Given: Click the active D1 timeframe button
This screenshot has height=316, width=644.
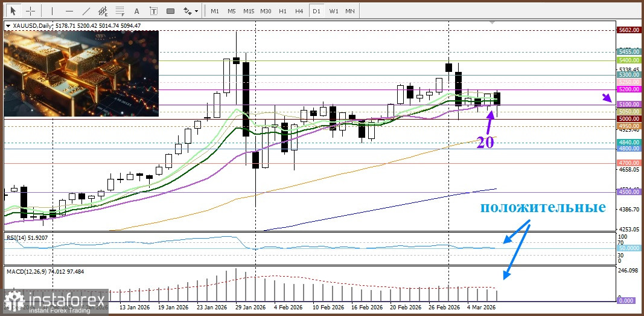Looking at the screenshot, I should [x=316, y=11].
